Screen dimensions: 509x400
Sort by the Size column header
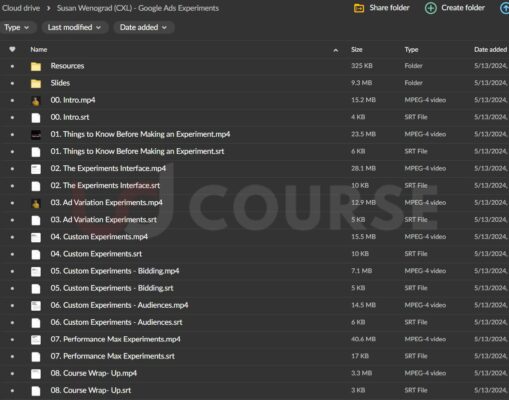(356, 49)
